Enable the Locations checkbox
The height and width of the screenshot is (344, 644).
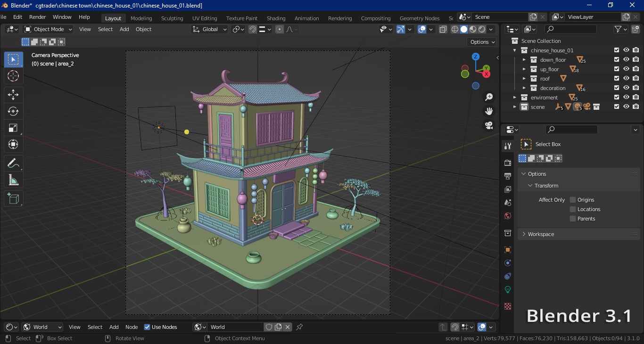(x=573, y=209)
